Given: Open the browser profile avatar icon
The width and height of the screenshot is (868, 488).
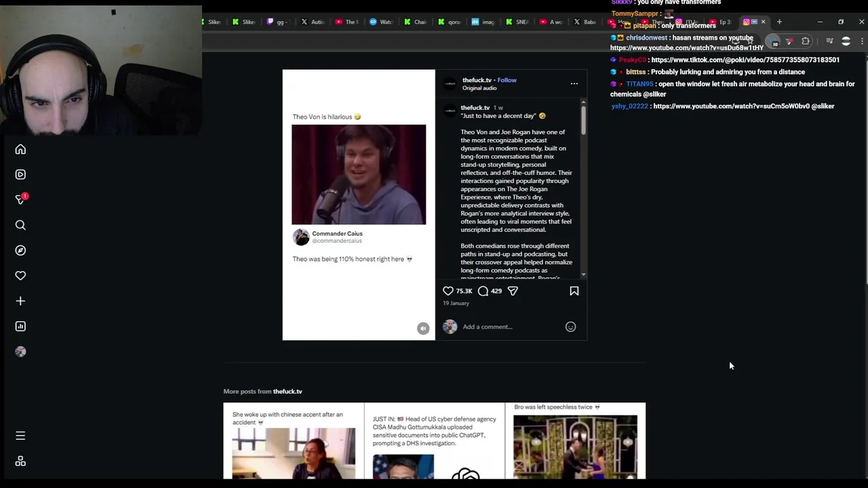Looking at the screenshot, I should point(846,41).
